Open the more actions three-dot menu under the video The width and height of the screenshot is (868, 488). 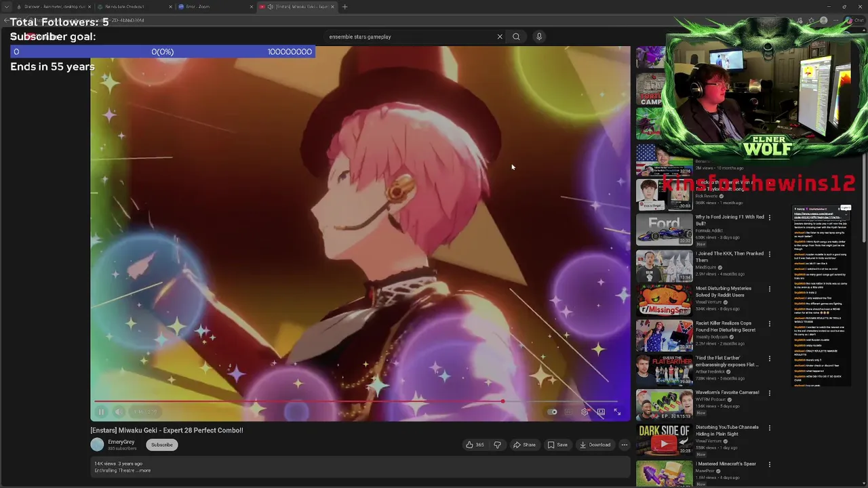[x=625, y=445]
